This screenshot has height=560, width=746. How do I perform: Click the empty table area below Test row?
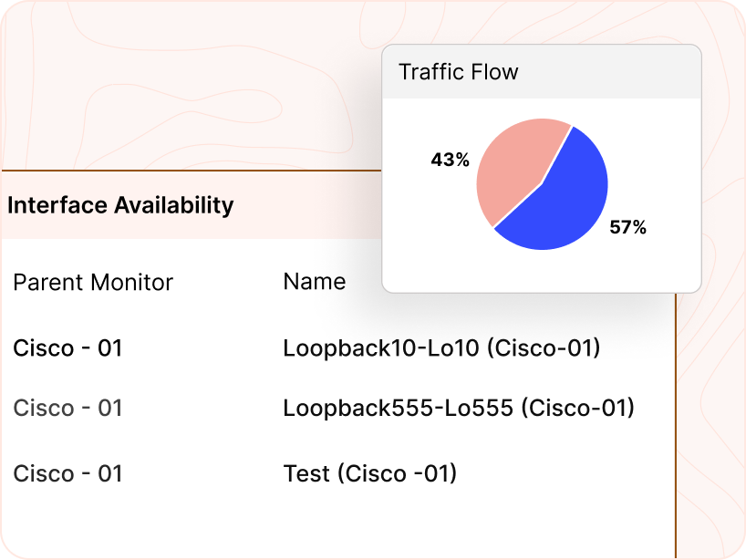click(337, 524)
